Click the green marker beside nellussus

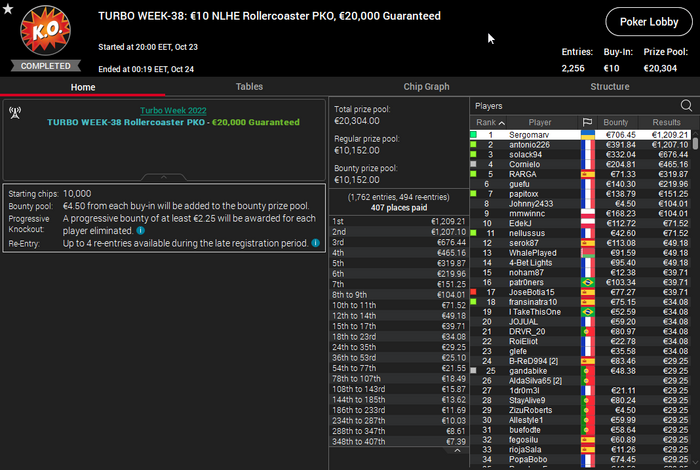(x=474, y=233)
